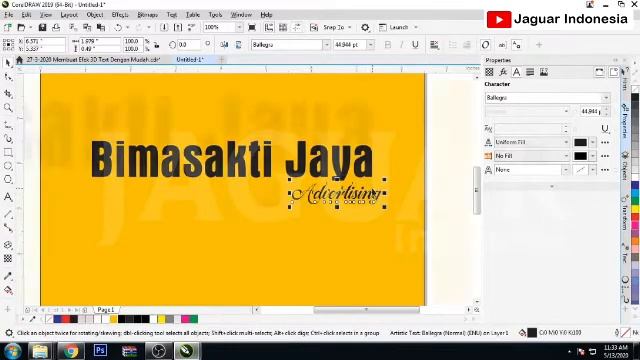Screen dimensions: 640x360
Task: Open the font size dropdown in property bar
Action: [370, 44]
